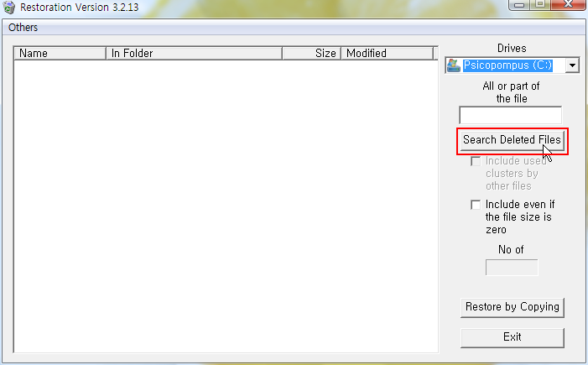Click the drive icon beside Psicopompus (C:)
Viewport: 588px width, 365px height.
454,65
